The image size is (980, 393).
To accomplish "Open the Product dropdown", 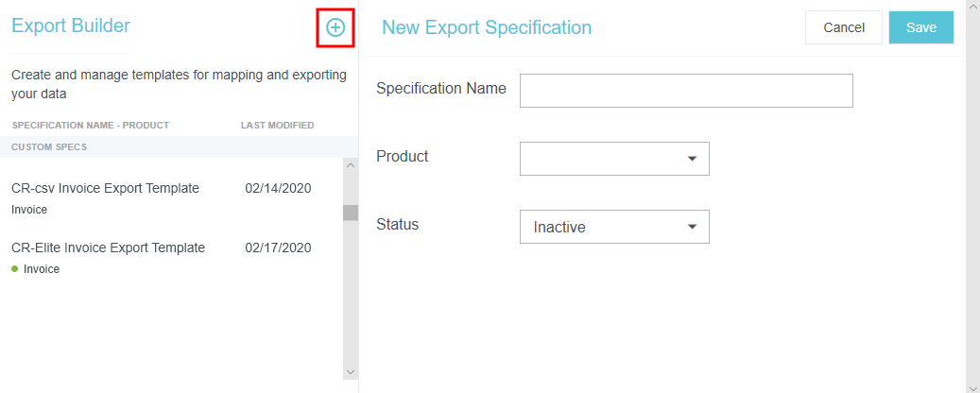I will tap(614, 159).
